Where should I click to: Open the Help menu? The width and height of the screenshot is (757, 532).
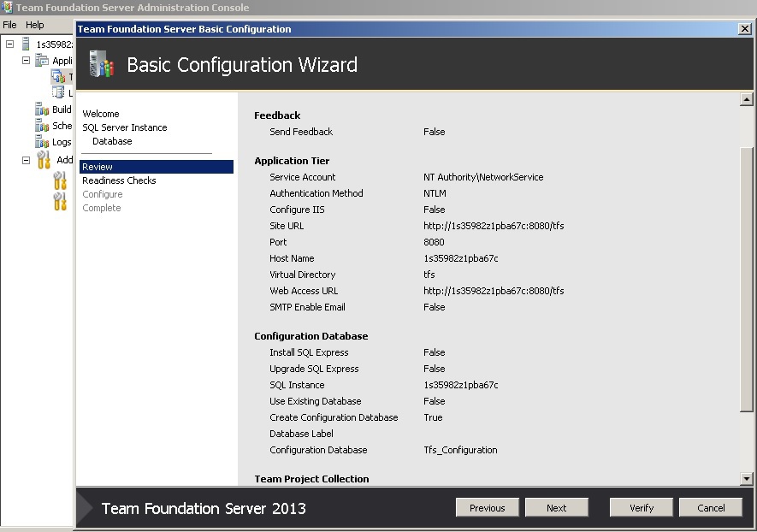click(35, 25)
